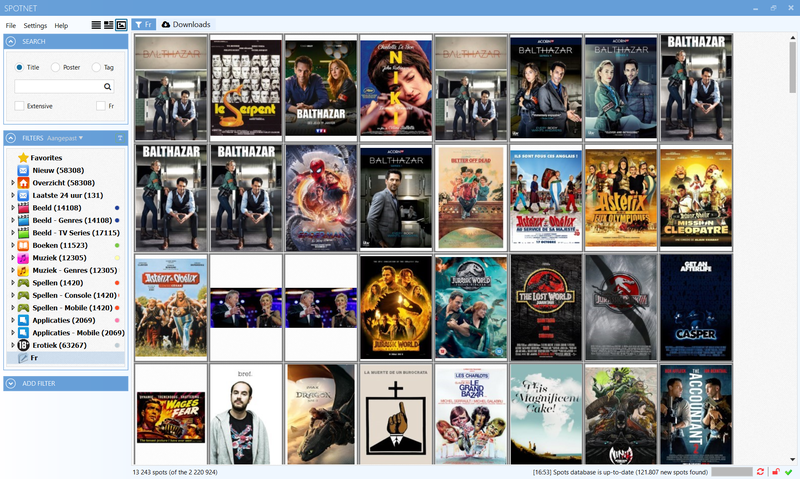Viewport: 800px width, 479px height.
Task: Open the Mission Cleopatre poster thumbnail
Action: [696, 197]
